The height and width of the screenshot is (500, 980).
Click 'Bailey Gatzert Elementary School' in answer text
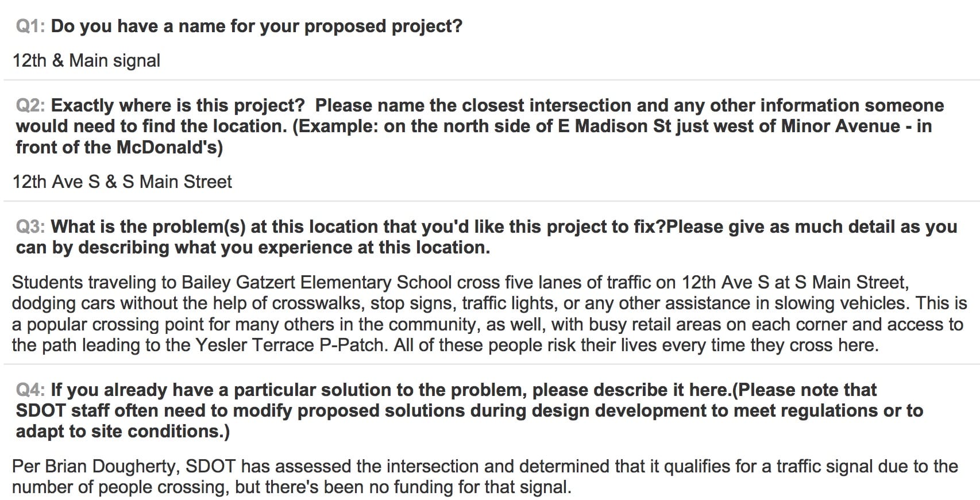pos(317,282)
